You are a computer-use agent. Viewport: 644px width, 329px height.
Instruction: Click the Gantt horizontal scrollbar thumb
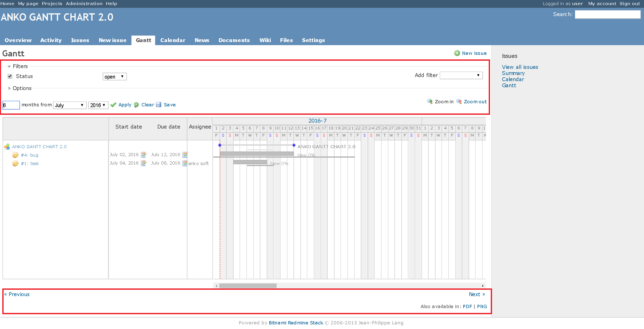coord(248,286)
